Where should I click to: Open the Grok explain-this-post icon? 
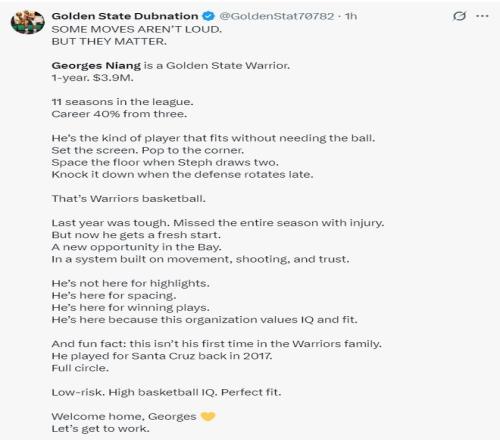click(x=459, y=16)
